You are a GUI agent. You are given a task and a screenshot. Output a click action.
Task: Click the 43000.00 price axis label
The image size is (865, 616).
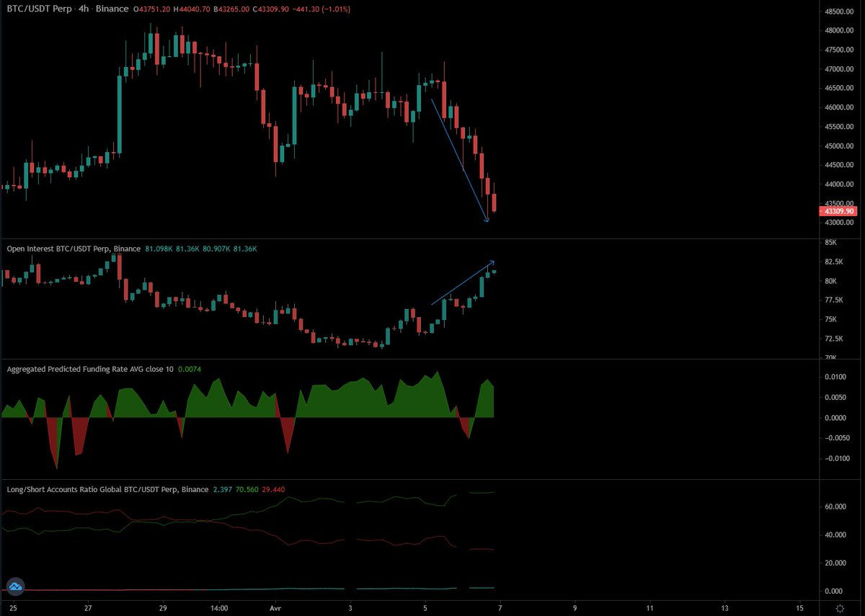click(840, 223)
